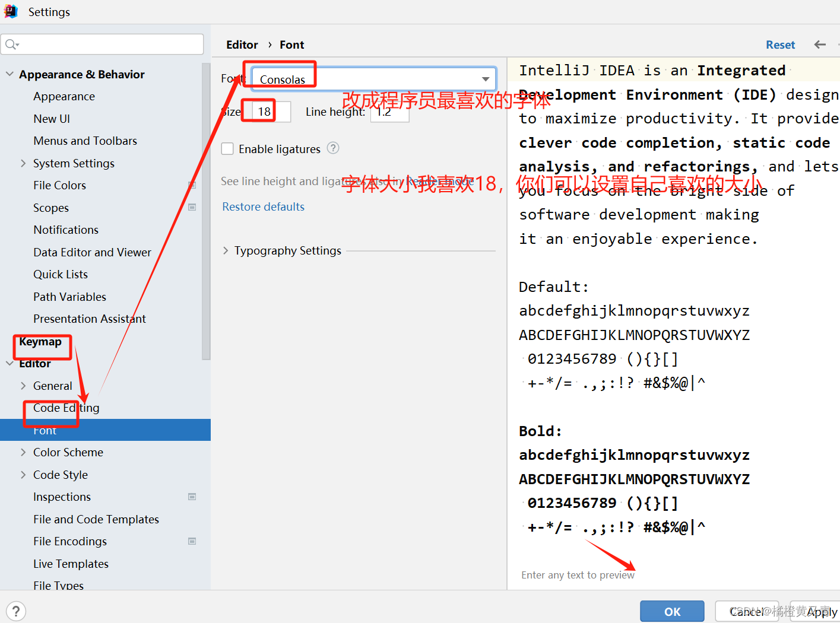Go back with the left arrow icon
This screenshot has width=840, height=623.
820,44
